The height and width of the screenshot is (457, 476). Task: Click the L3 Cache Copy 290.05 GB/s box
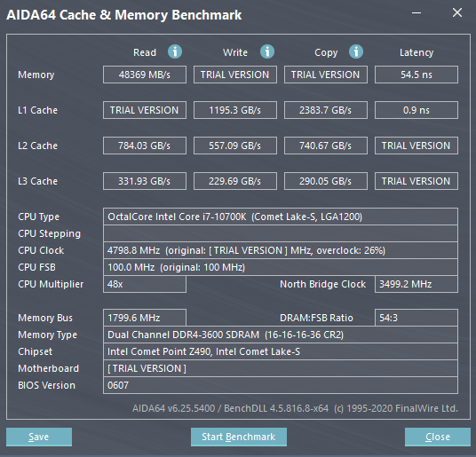click(x=325, y=181)
